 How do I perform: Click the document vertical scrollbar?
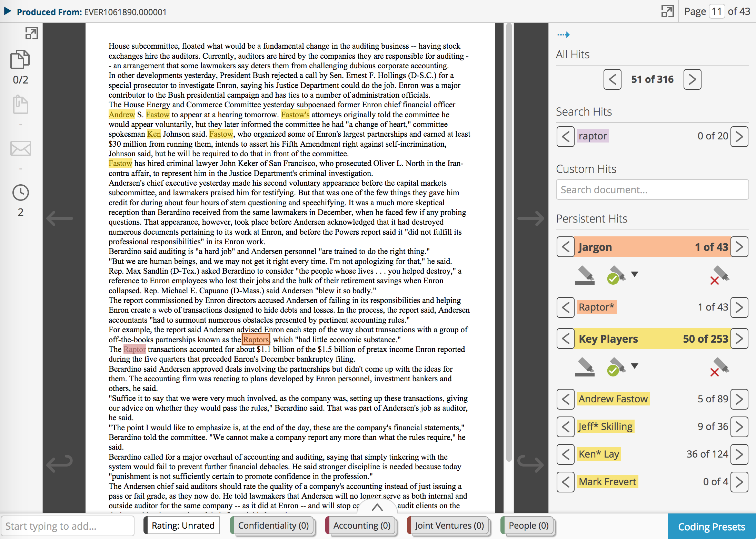(509, 242)
